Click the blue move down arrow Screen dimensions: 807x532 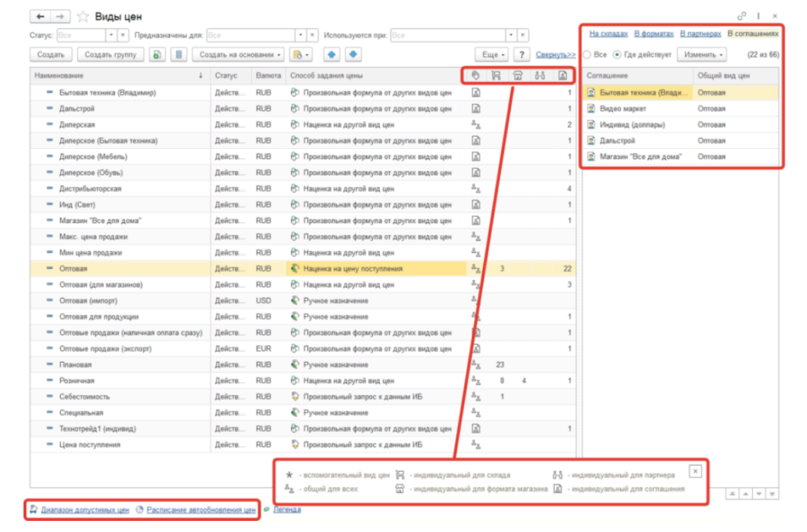point(353,54)
